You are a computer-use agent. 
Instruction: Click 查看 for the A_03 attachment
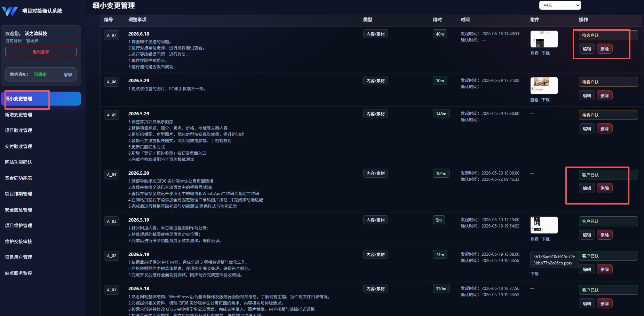pyautogui.click(x=534, y=239)
